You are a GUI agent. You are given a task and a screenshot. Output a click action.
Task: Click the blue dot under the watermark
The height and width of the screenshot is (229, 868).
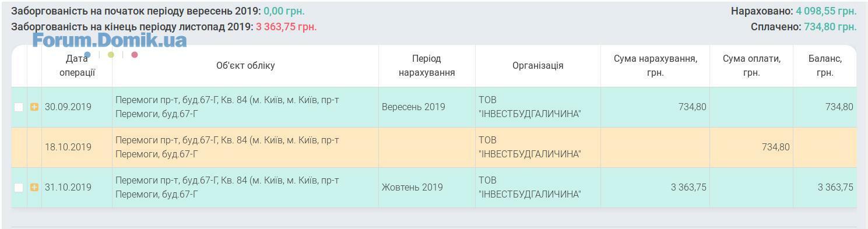(87, 55)
